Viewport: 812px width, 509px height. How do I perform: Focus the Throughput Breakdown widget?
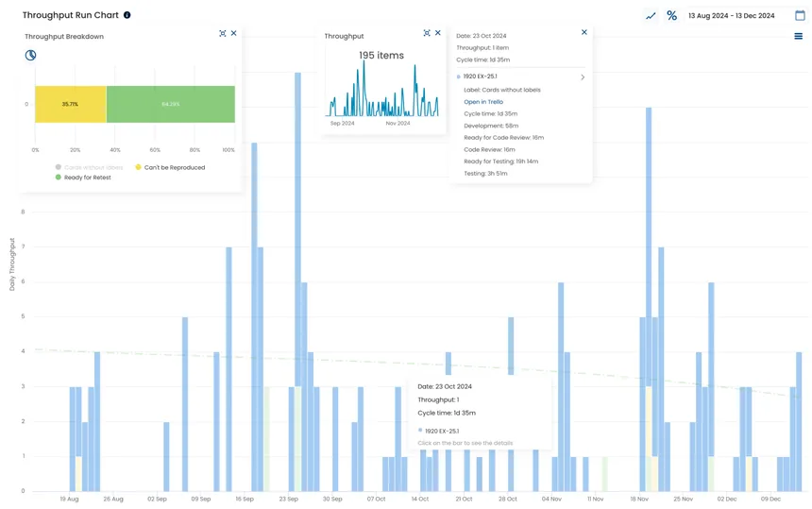click(223, 33)
